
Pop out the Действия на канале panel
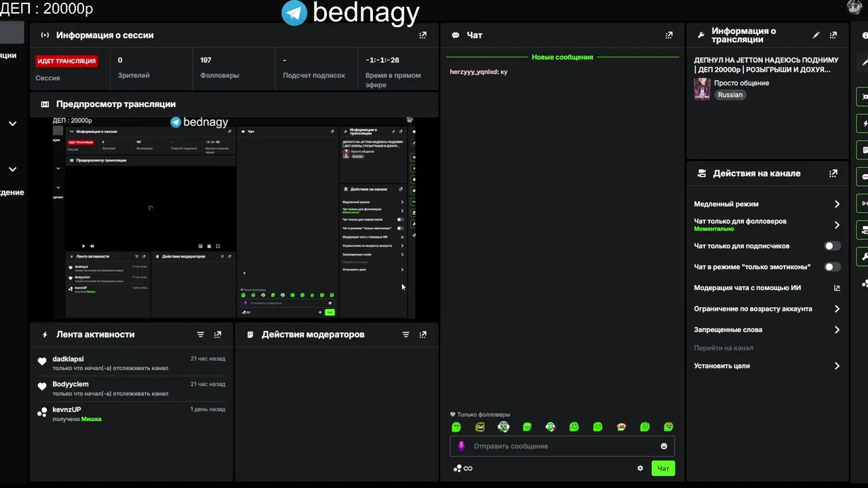pyautogui.click(x=833, y=174)
